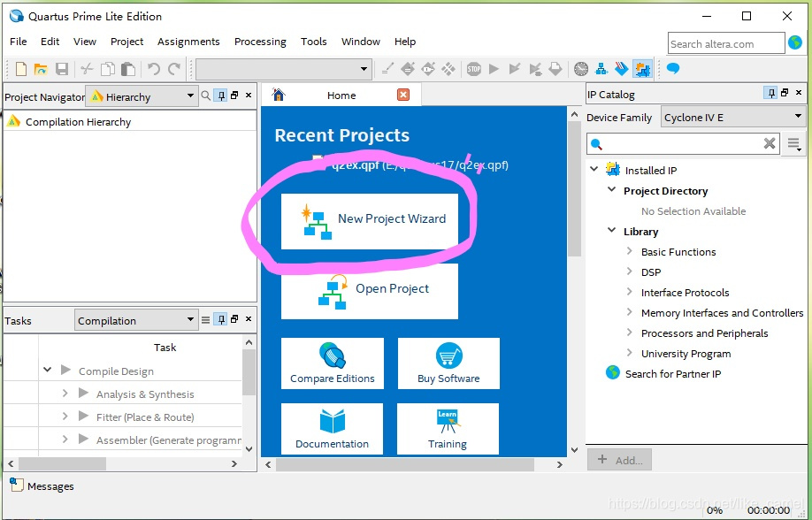
Task: Open the Platform Designer toolbar icon
Action: tap(642, 69)
